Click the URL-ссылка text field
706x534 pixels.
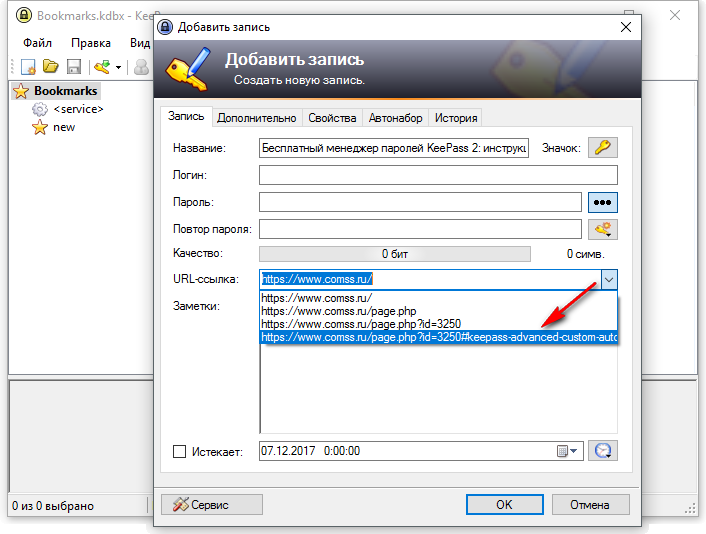(x=430, y=280)
